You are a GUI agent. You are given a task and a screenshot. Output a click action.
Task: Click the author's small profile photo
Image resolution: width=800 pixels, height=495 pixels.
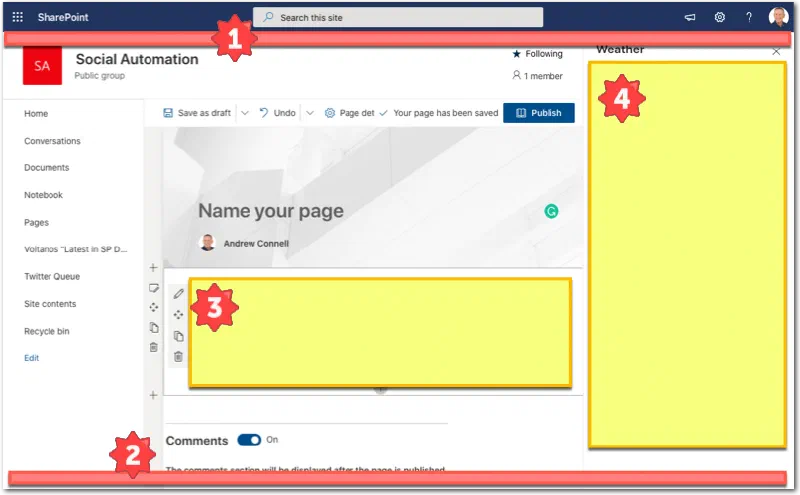(x=207, y=242)
